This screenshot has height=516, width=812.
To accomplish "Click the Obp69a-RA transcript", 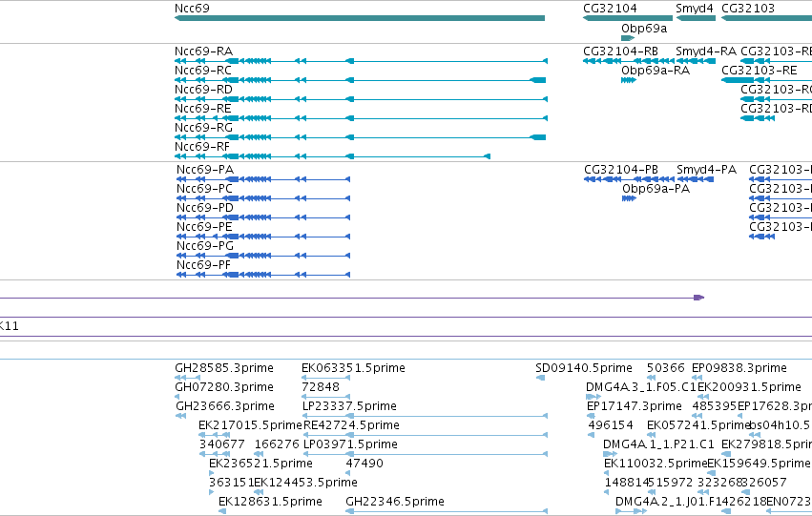I will [629, 80].
